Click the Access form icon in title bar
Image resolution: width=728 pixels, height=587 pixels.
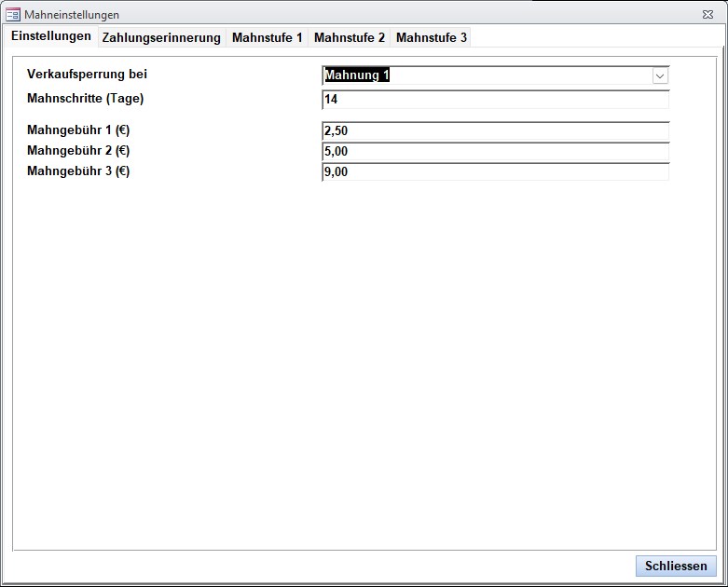click(x=13, y=15)
